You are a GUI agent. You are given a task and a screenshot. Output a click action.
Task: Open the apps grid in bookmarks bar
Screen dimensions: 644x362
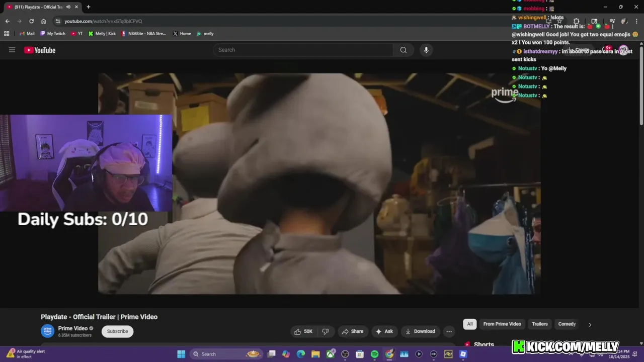(x=7, y=34)
